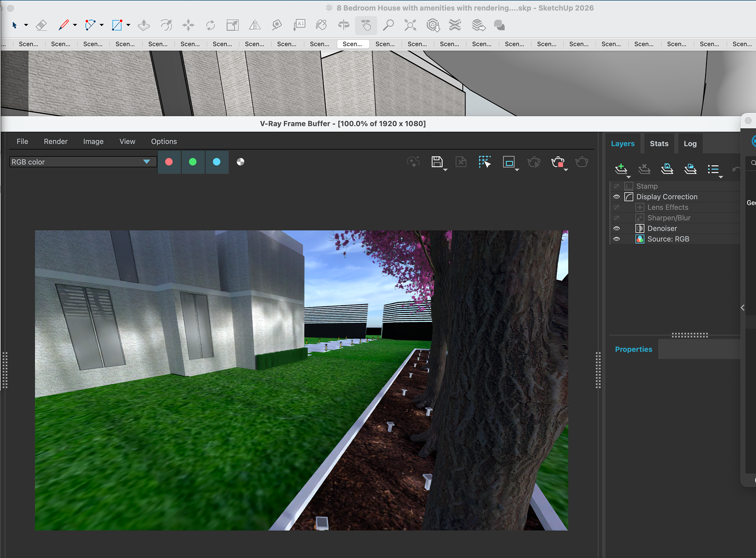The image size is (756, 558).
Task: Click the Create Layer icon in Layers panel
Action: [621, 169]
